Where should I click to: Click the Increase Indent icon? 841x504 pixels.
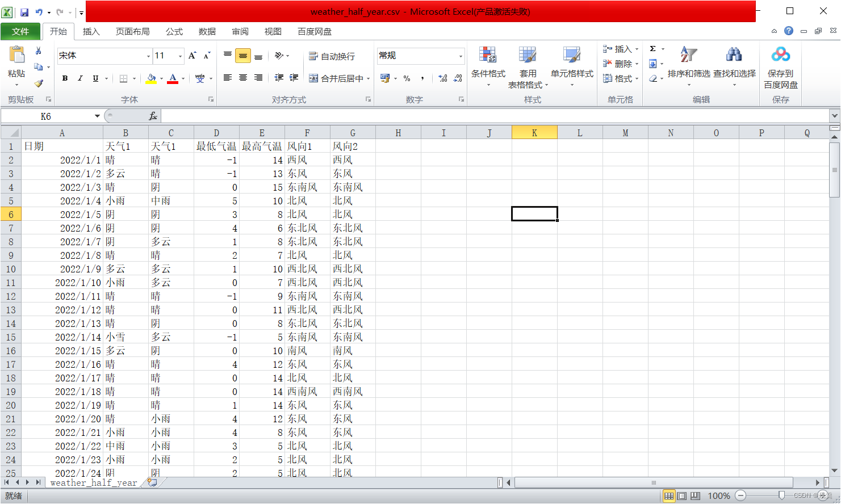click(294, 78)
